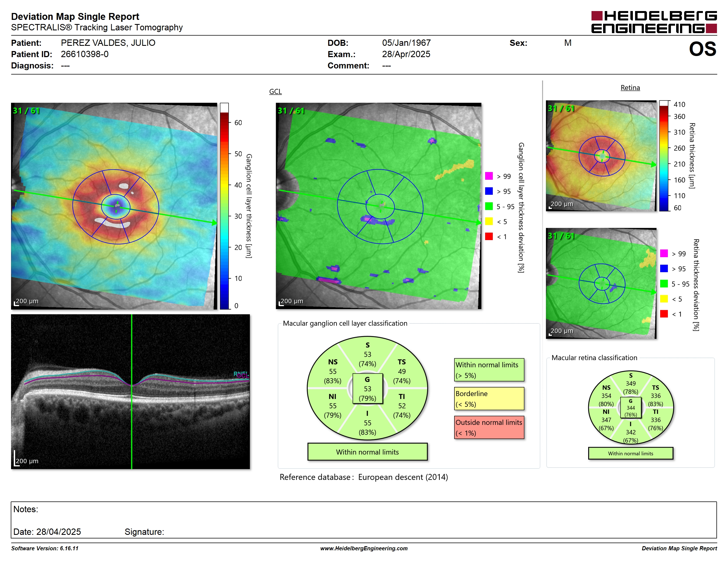Select retina sector I value 342 (67%)
The height and width of the screenshot is (563, 728).
coord(631,436)
